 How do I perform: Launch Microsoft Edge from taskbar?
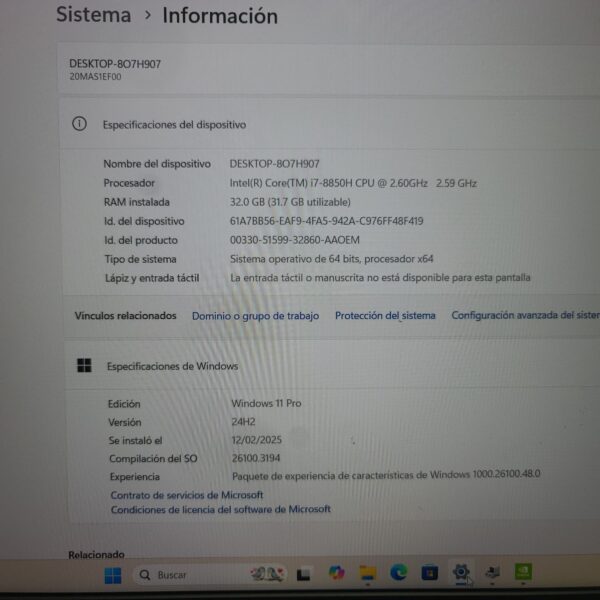(x=398, y=573)
